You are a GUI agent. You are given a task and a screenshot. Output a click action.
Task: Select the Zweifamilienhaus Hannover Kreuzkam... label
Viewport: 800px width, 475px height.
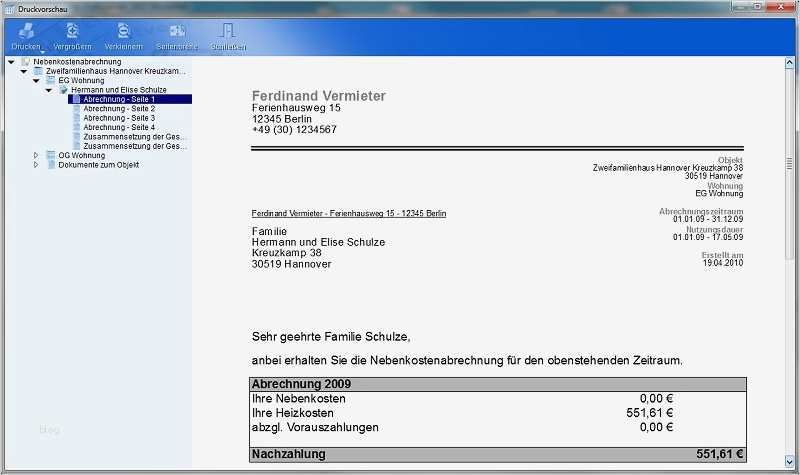pyautogui.click(x=116, y=71)
